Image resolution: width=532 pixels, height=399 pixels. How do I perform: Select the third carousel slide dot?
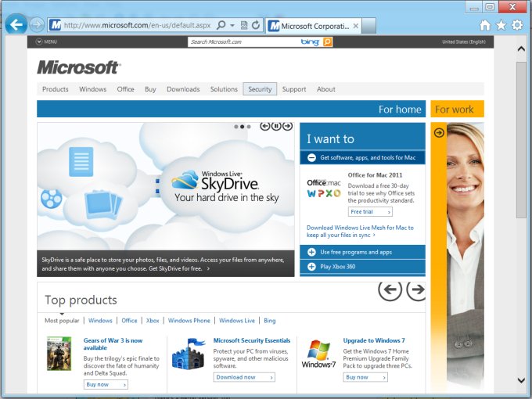point(249,127)
